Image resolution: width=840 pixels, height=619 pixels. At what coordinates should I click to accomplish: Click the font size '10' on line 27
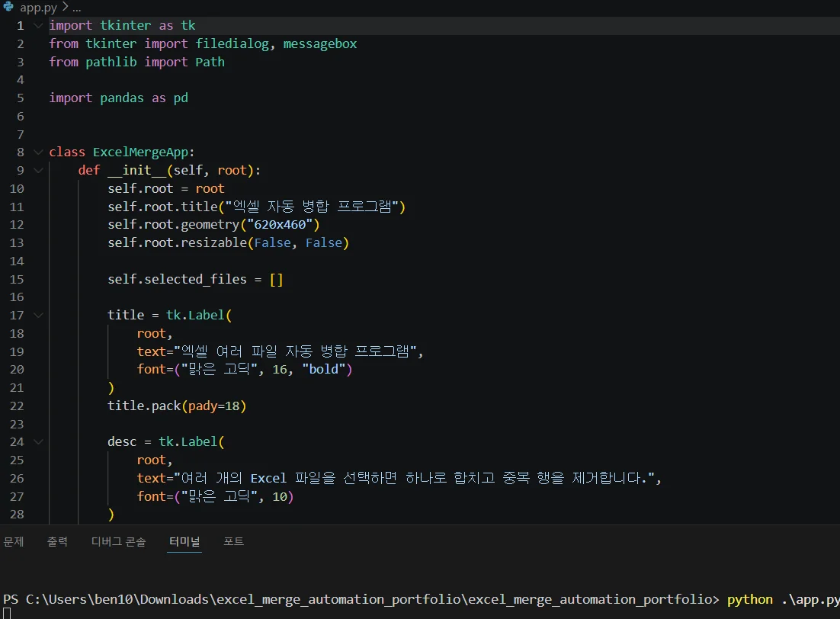tap(280, 497)
